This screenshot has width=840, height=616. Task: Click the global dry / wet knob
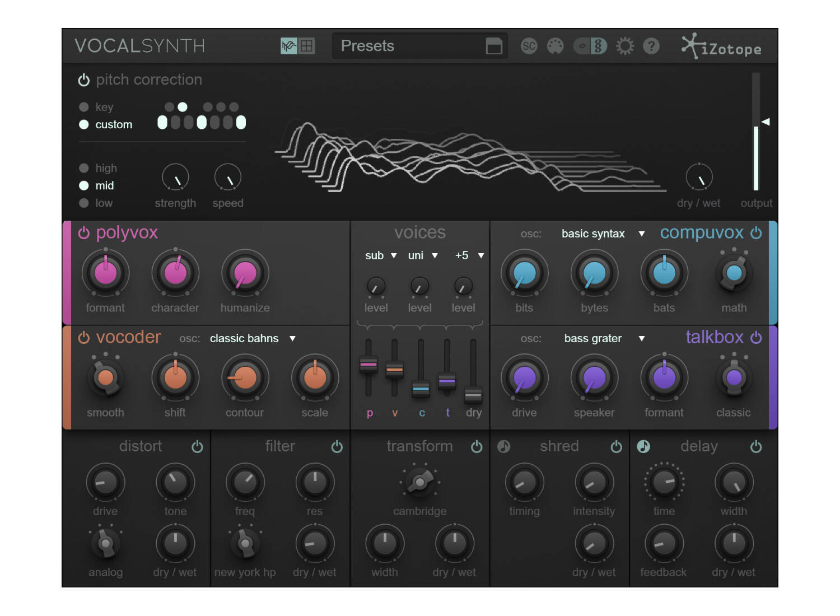pos(699,178)
